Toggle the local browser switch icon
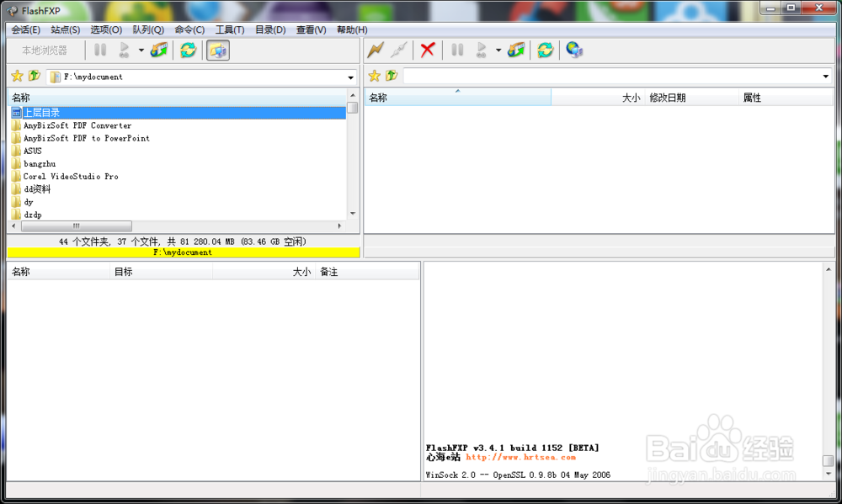842x504 pixels. 218,50
